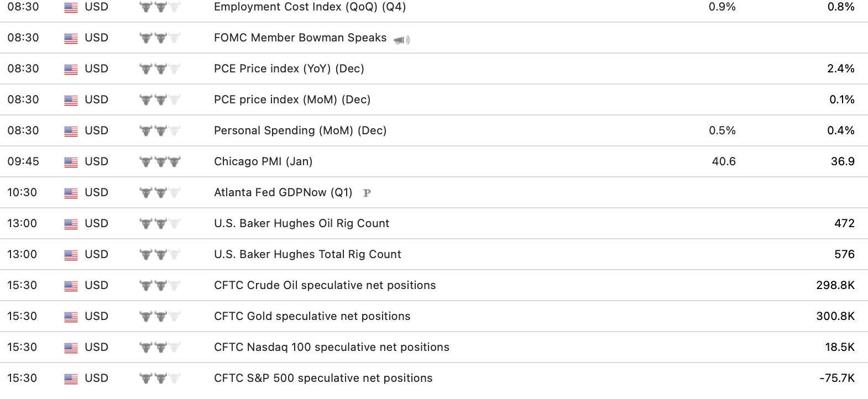Image resolution: width=868 pixels, height=399 pixels.
Task: Open the FOMC Member Bowman Speaks event
Action: click(x=300, y=38)
